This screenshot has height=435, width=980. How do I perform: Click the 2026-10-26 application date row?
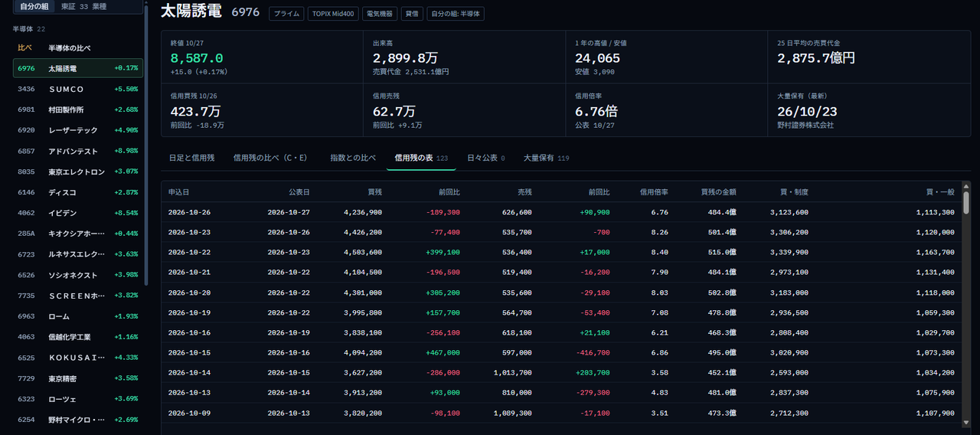[561, 212]
